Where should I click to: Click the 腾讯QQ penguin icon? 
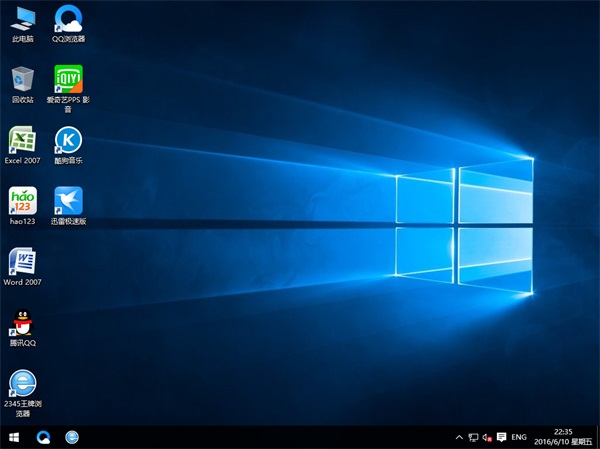[22, 322]
